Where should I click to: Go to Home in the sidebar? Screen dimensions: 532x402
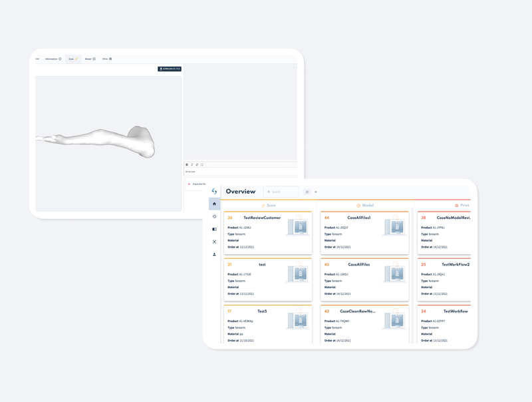tap(214, 204)
